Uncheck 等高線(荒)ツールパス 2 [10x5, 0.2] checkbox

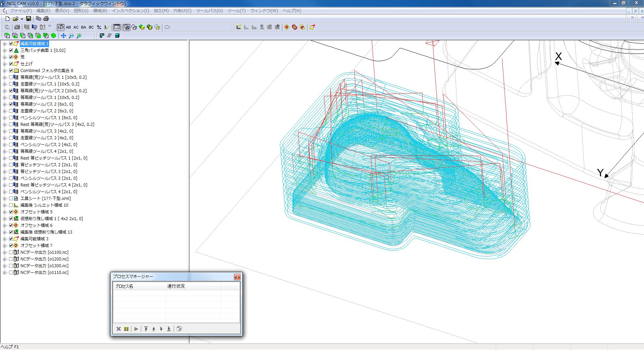coord(11,91)
